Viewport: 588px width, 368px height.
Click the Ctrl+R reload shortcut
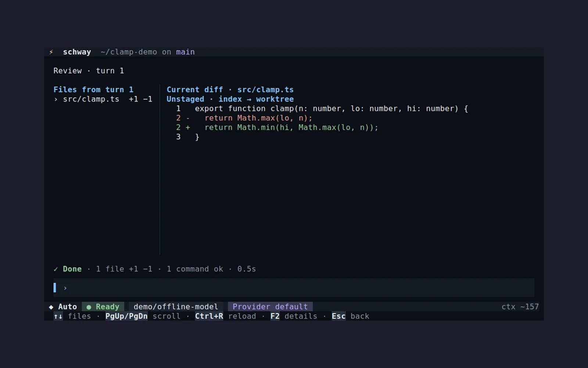[226, 316]
